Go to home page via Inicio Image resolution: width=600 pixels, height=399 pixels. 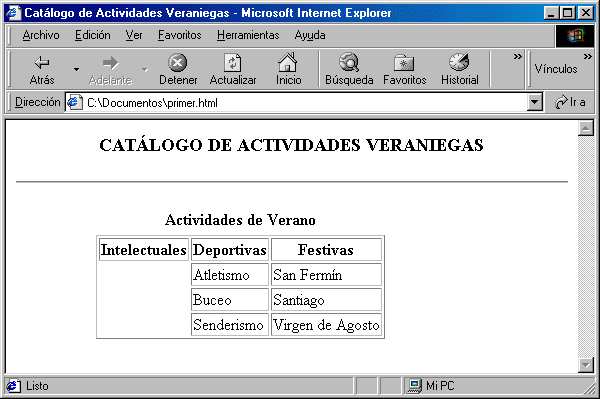pos(288,69)
